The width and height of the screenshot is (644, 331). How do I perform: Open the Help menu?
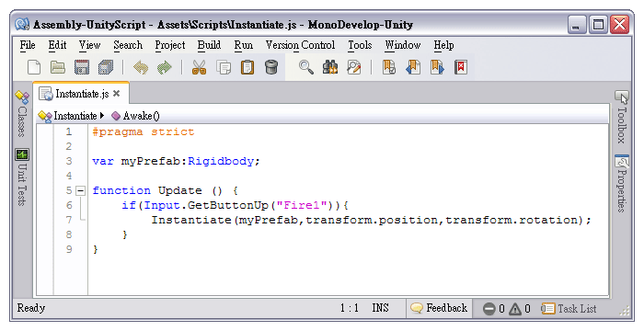[443, 45]
